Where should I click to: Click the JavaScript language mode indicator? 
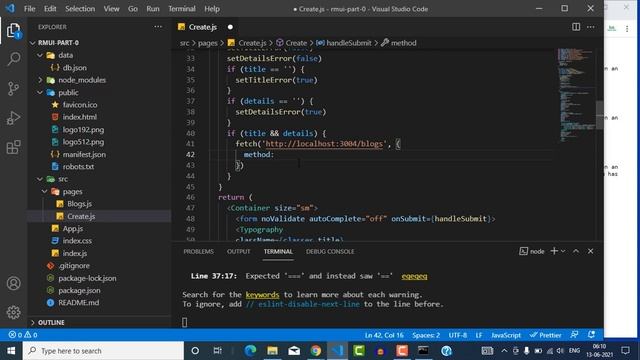tap(506, 335)
